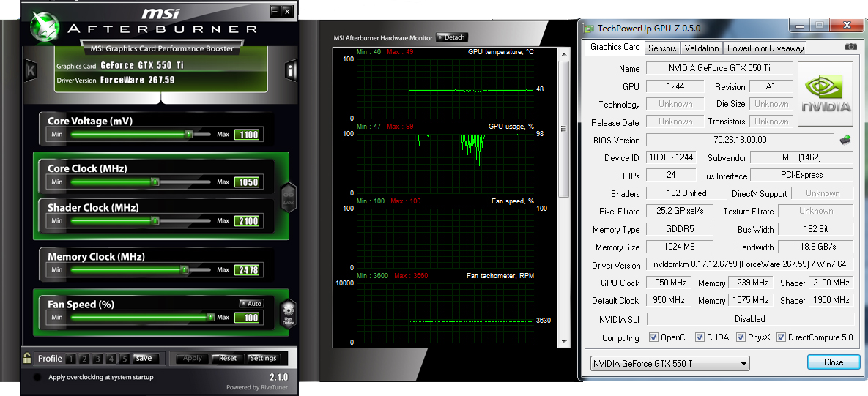Viewport: 868px width, 396px height.
Task: Click the hardware monitor splitter grip
Action: click(564, 128)
